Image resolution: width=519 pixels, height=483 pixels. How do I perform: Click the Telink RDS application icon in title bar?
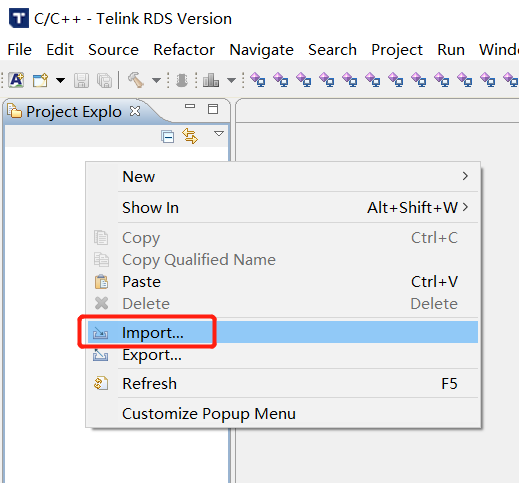[18, 18]
